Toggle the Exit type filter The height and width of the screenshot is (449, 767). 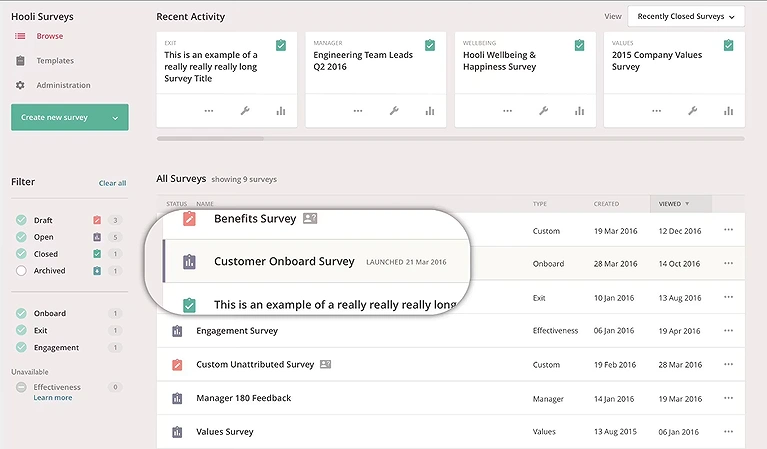click(21, 330)
